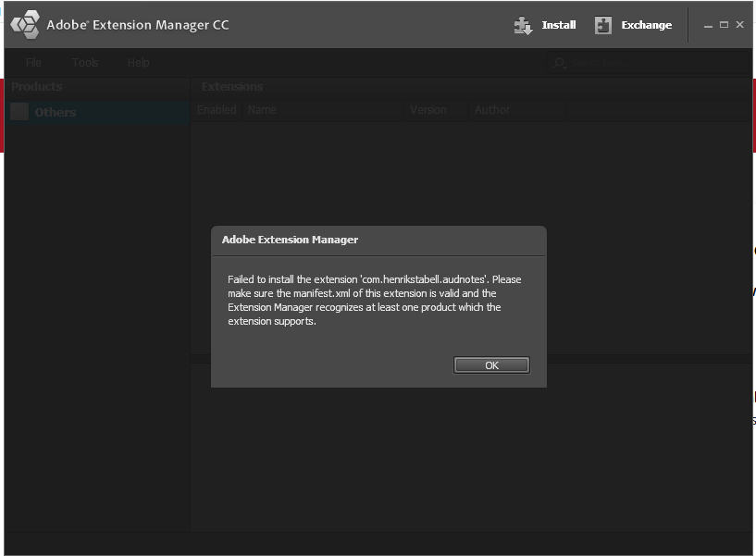Minimize the Extension Manager window
Screen dimensions: 756x556
point(708,25)
